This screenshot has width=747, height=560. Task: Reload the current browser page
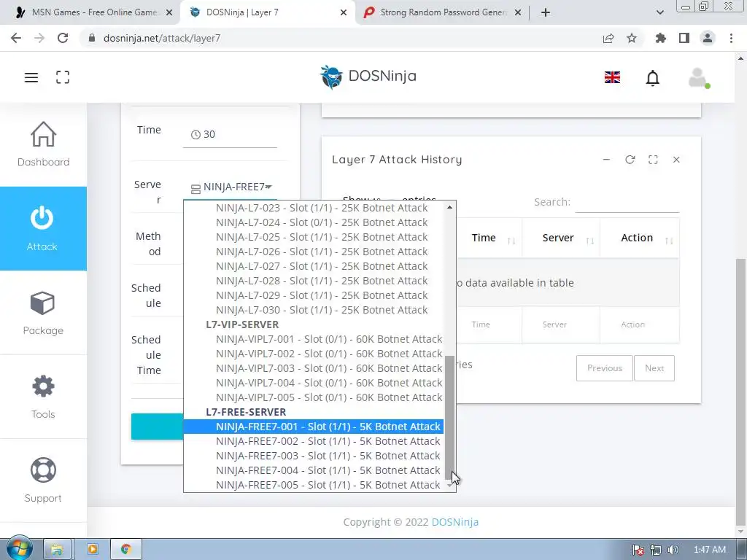pos(63,38)
